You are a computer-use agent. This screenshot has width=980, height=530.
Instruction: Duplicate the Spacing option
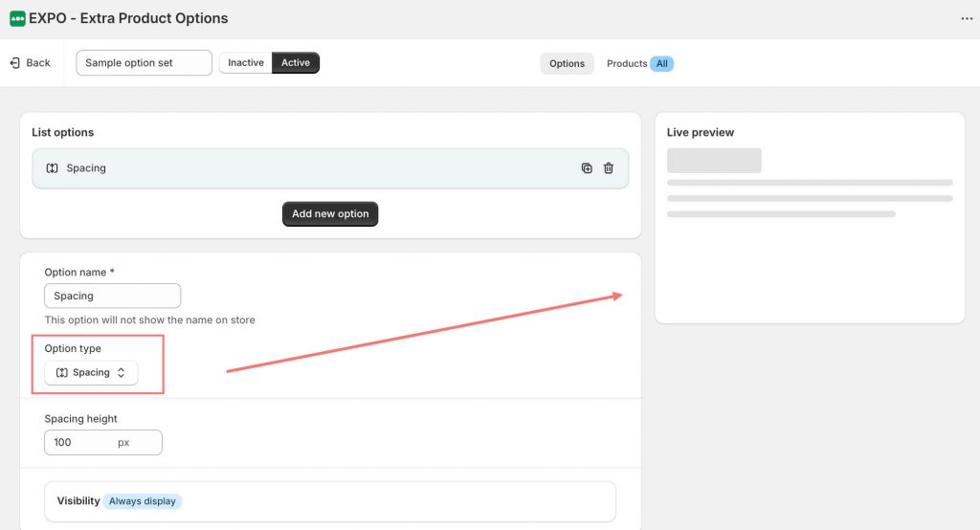pyautogui.click(x=587, y=168)
